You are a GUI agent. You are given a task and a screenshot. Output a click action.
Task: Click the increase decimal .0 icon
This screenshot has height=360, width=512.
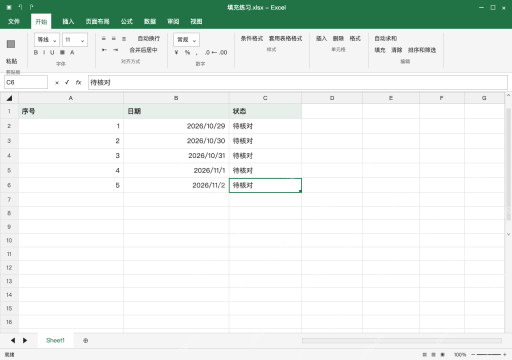pos(210,52)
